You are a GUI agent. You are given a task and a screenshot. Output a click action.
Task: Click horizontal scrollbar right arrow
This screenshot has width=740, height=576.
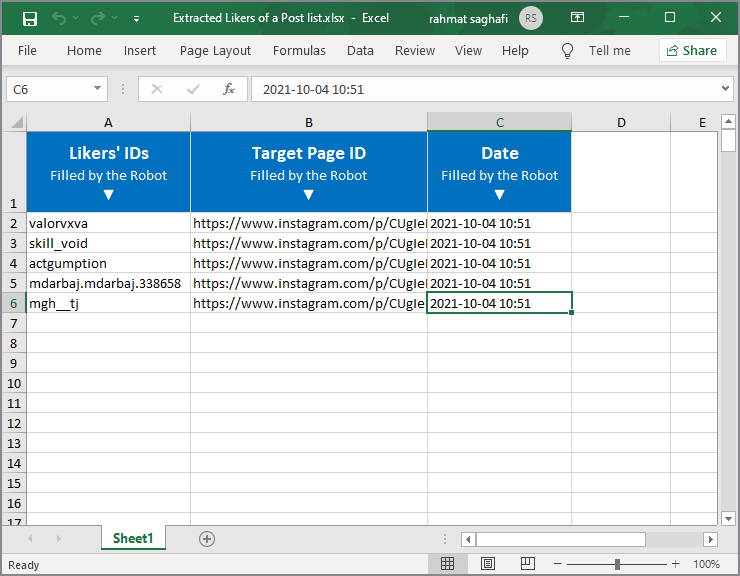click(710, 539)
